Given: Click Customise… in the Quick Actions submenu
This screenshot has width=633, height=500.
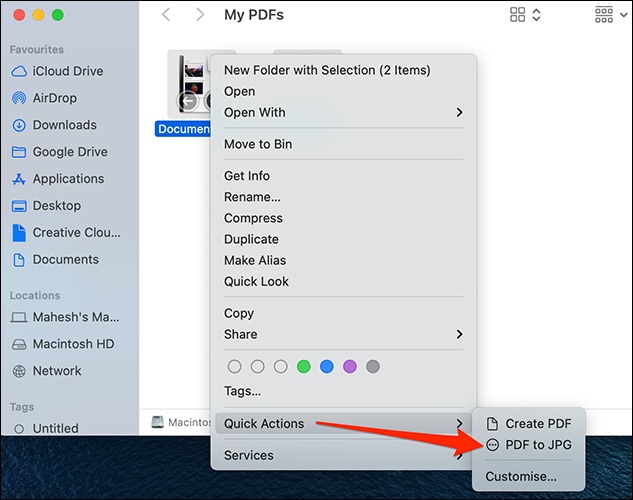Looking at the screenshot, I should (521, 476).
